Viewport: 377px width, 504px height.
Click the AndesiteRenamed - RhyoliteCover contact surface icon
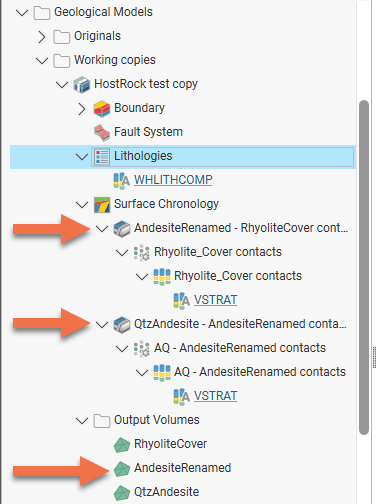tap(122, 228)
